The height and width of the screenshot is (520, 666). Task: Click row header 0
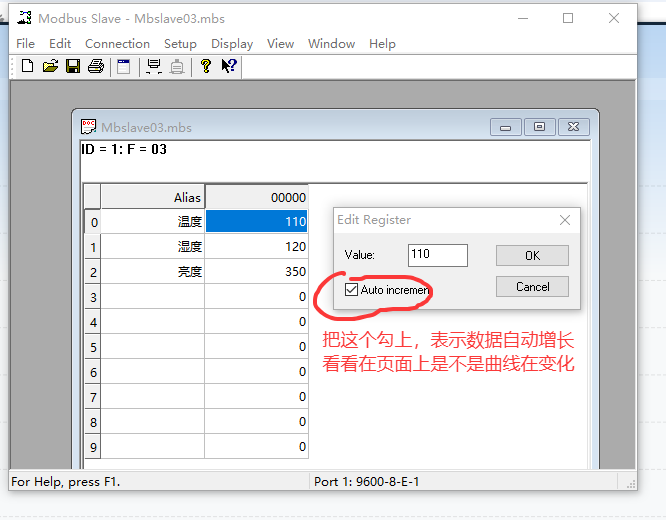click(x=93, y=222)
